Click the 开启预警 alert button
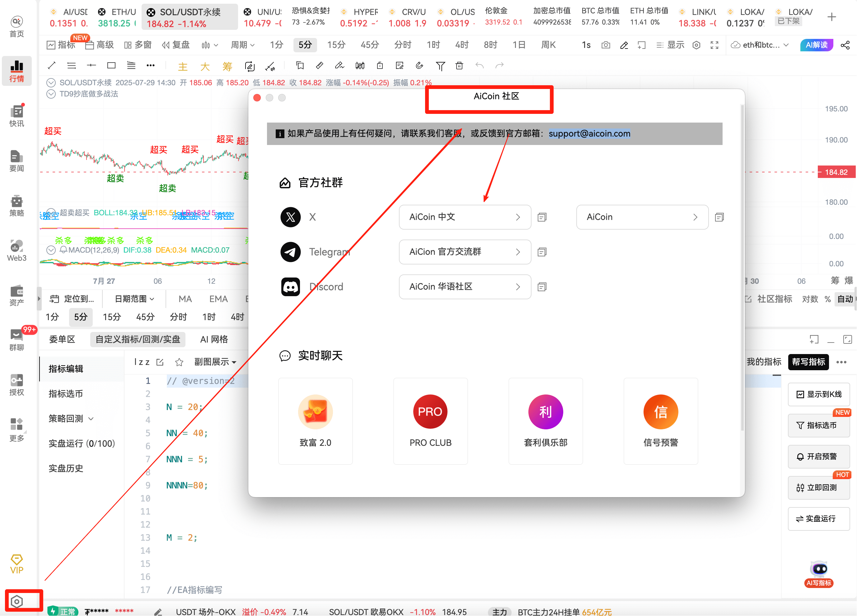 tap(818, 457)
